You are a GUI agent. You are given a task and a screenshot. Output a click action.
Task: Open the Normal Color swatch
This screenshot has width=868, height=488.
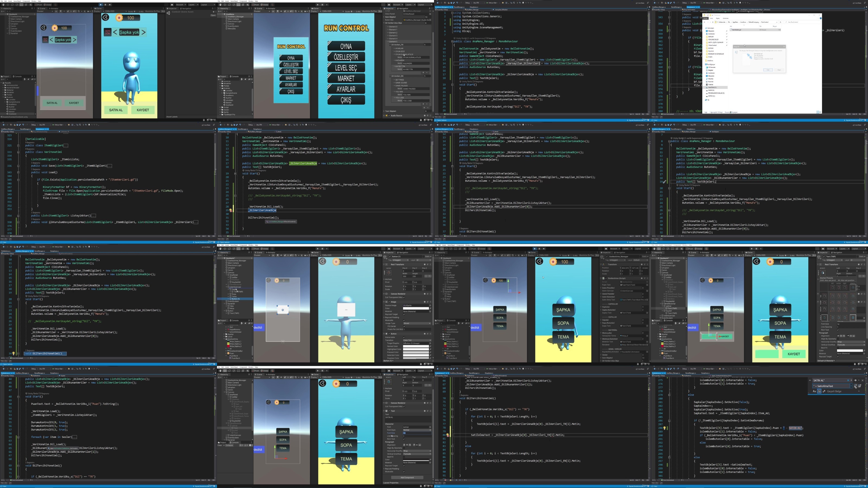coord(416,346)
